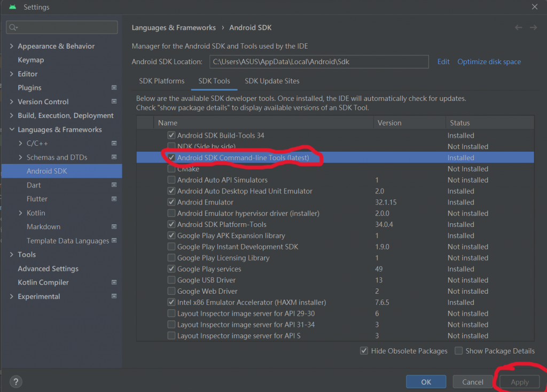Check Google USB Driver checkbox
The image size is (547, 392).
point(171,280)
